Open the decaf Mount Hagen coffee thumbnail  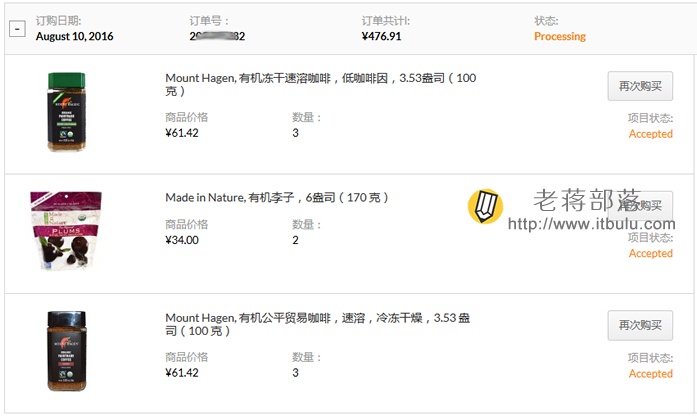[x=67, y=112]
